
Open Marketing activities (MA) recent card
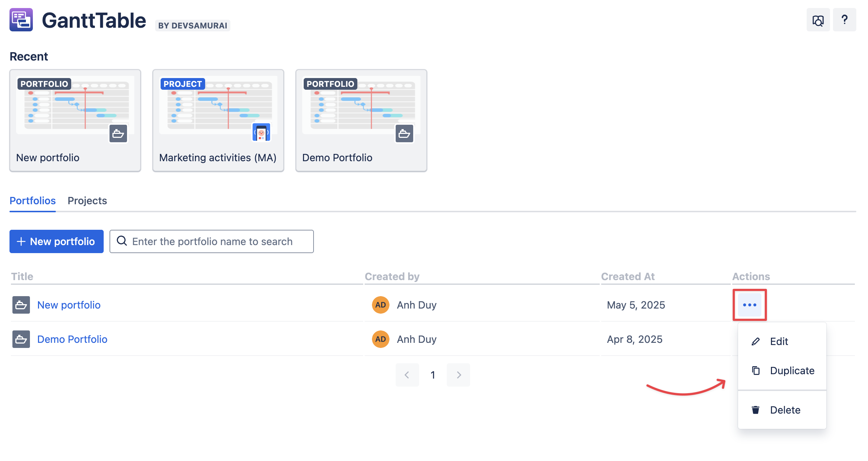pos(218,120)
